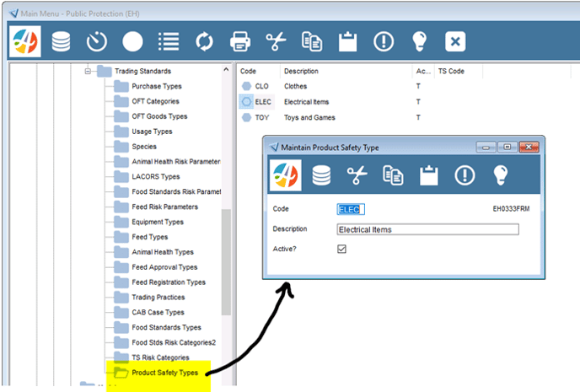This screenshot has width=580, height=392.
Task: Click the light bulb icon in main toolbar
Action: click(x=420, y=41)
